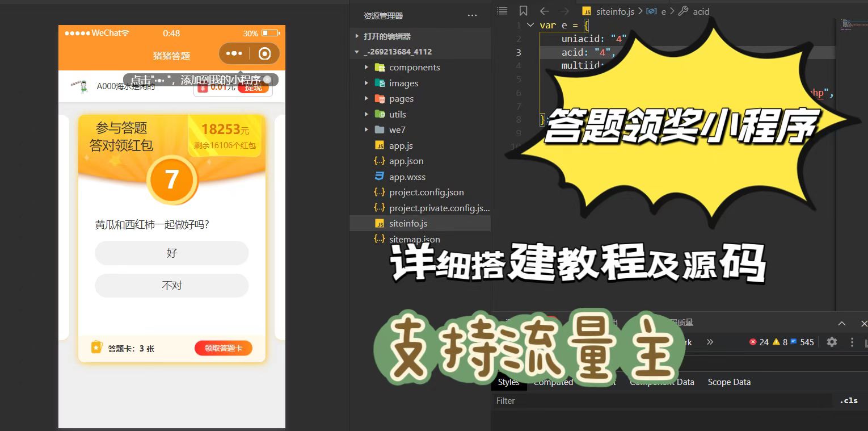Switch to the Scope Data tab

(x=729, y=382)
